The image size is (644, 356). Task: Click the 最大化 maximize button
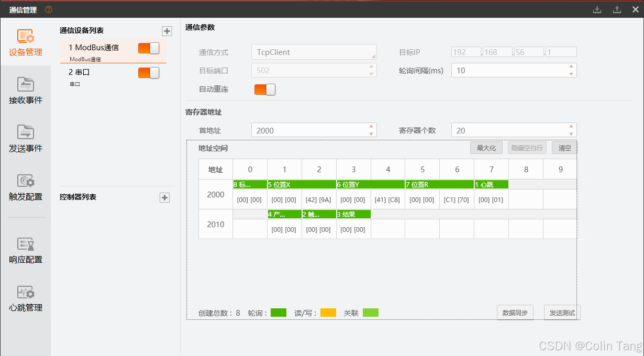click(486, 148)
